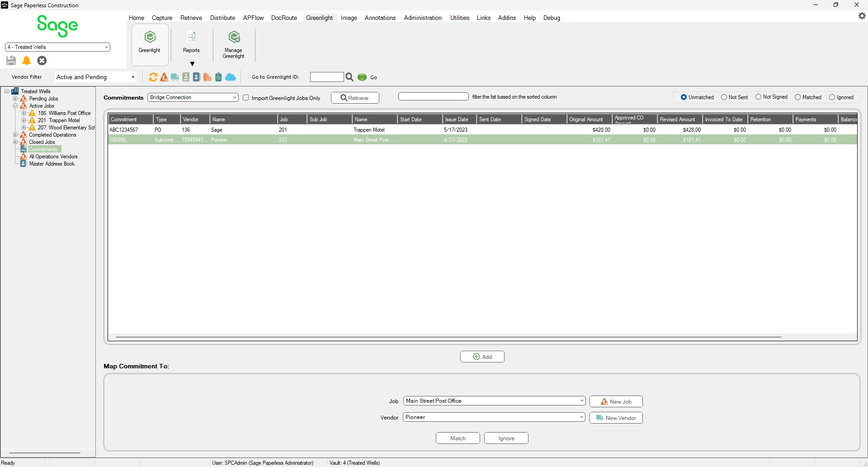Open Manage Greenlight from the ribbon

coord(233,44)
